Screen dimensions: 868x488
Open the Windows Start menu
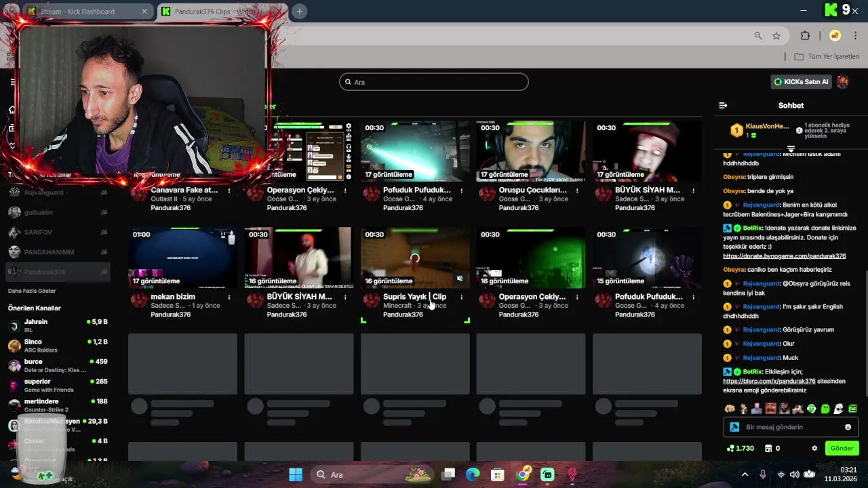296,474
